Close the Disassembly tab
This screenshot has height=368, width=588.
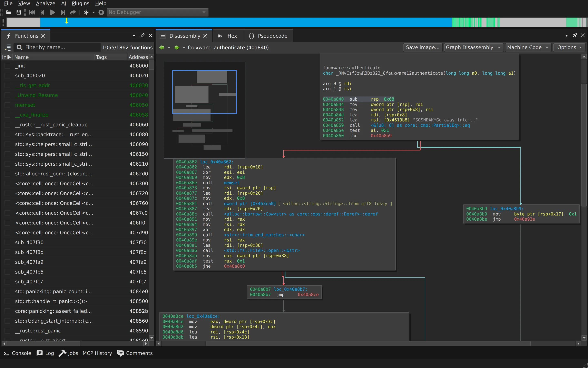(205, 36)
